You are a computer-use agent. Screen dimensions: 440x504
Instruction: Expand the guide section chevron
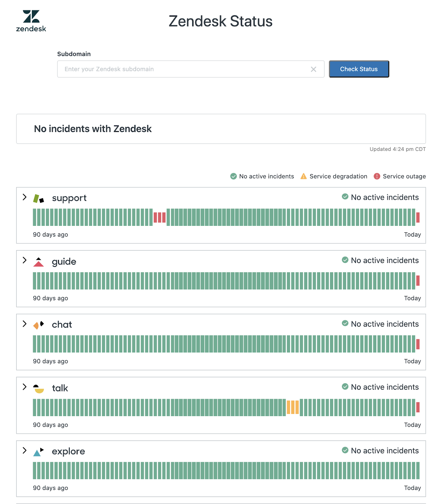click(x=25, y=260)
